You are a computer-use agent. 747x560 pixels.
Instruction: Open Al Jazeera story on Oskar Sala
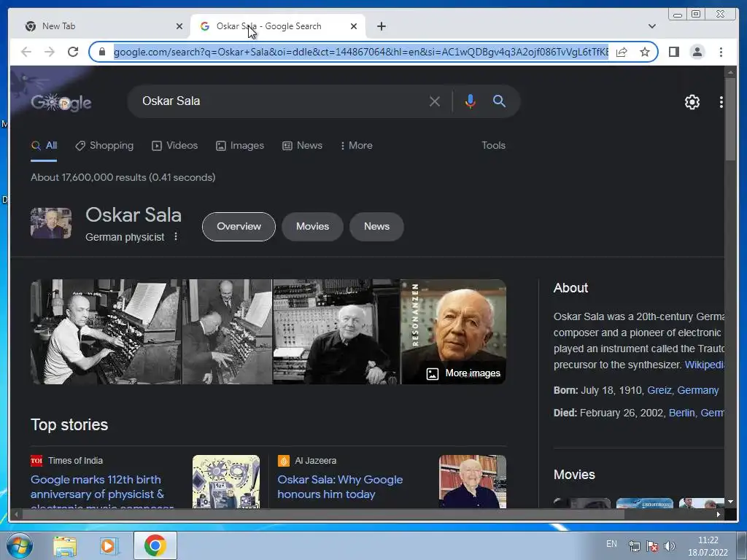point(340,486)
